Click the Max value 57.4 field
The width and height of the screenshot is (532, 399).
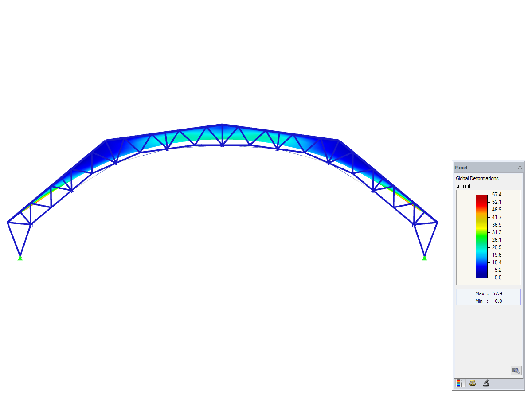tap(497, 293)
